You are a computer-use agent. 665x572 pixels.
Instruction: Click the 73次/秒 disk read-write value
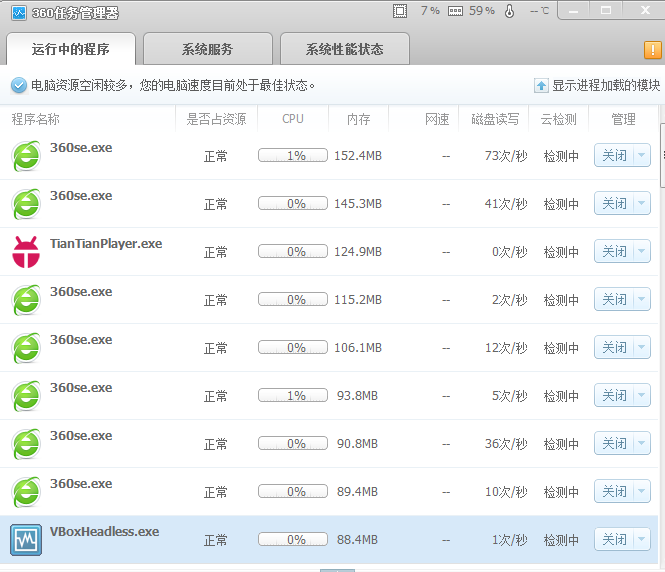pos(506,156)
